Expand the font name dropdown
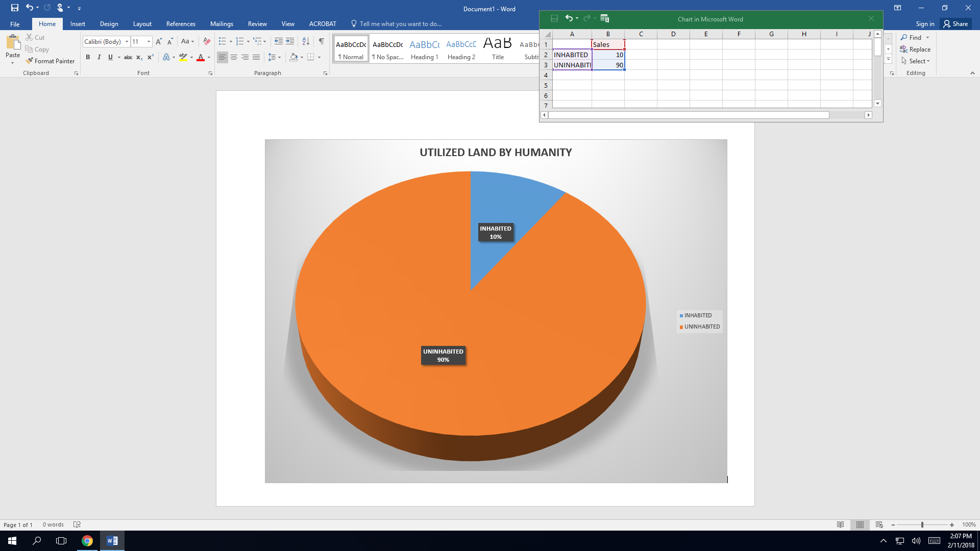The width and height of the screenshot is (980, 551). coord(127,42)
